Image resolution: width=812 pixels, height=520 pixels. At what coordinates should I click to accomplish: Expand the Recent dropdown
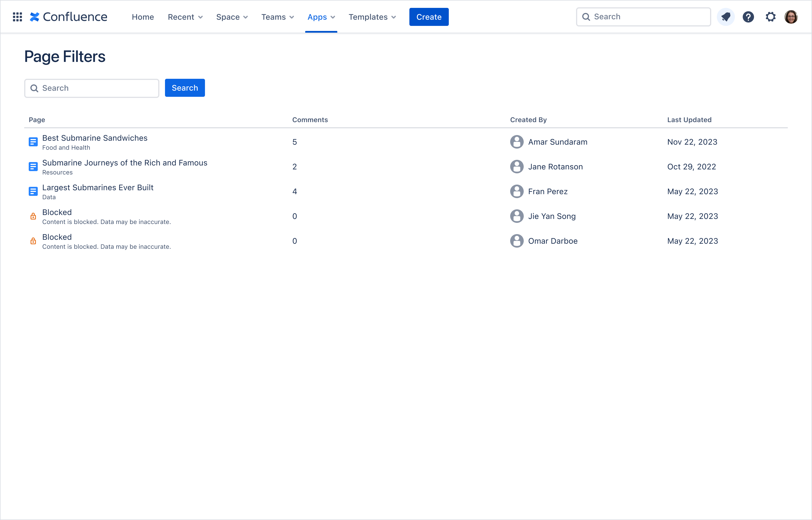click(x=185, y=17)
